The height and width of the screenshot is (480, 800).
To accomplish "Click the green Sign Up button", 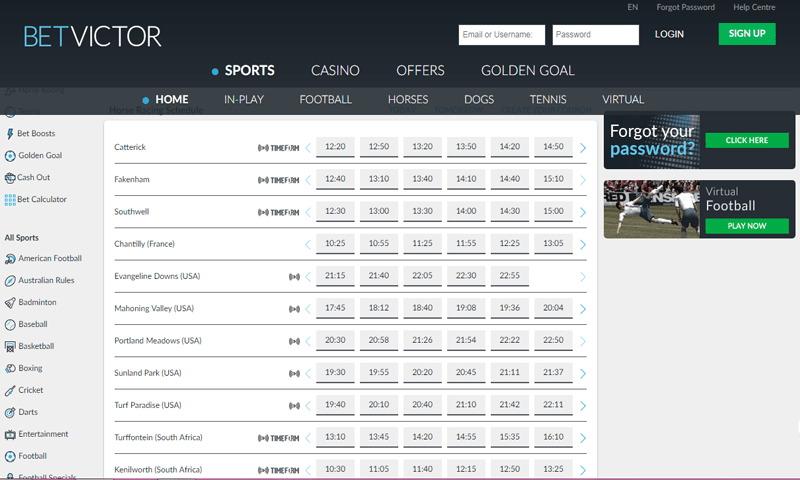I will click(x=746, y=34).
